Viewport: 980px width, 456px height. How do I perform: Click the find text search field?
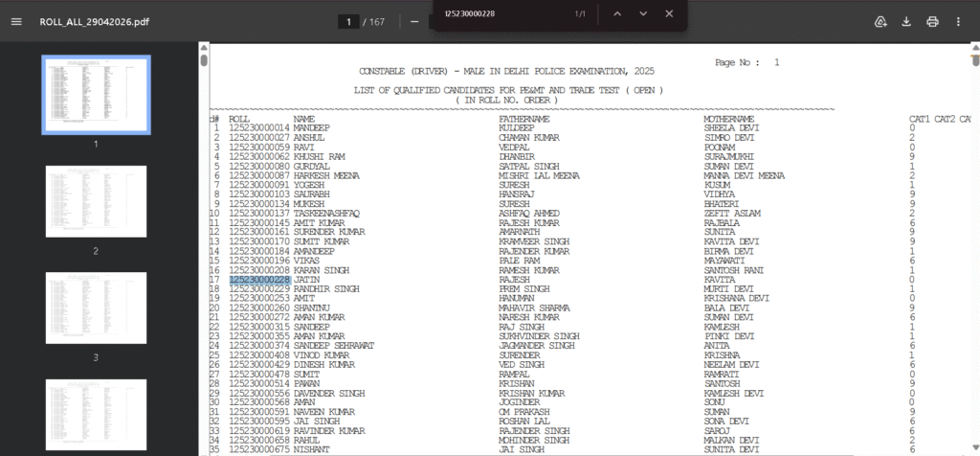click(498, 13)
